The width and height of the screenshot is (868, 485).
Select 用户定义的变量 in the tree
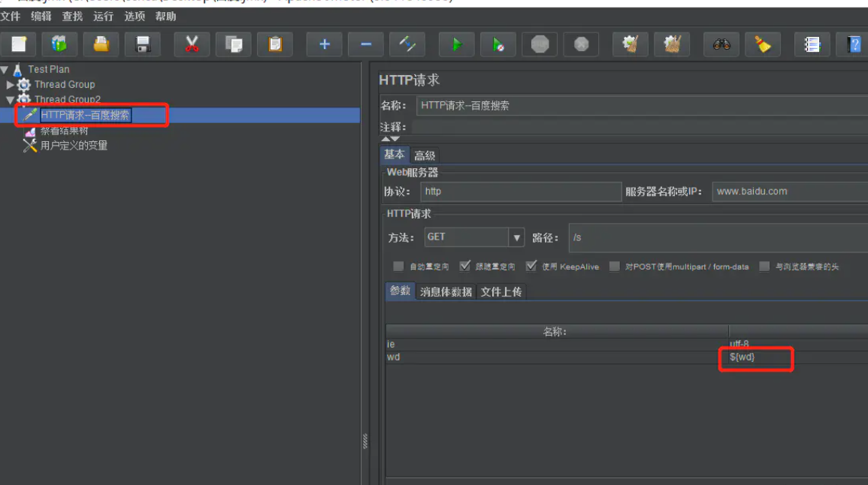point(74,146)
